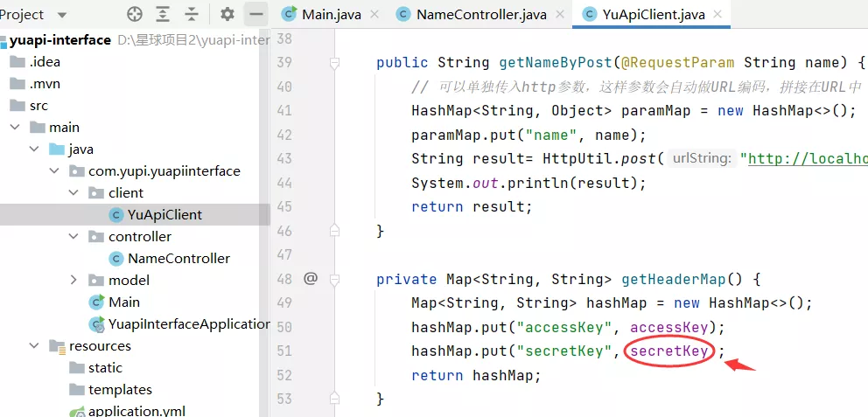Click the java source folder icon
Screen dimensions: 868x417
pyautogui.click(x=57, y=149)
